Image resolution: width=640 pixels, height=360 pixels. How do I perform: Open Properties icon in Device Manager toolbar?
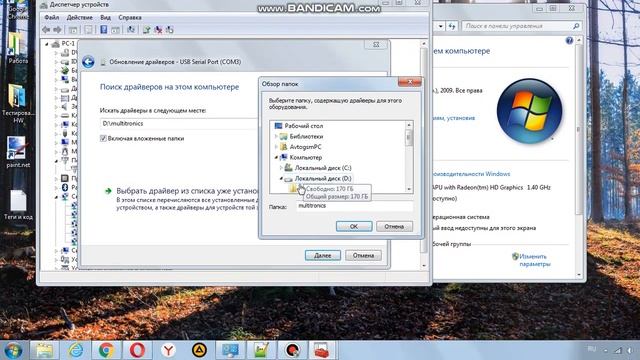88,30
